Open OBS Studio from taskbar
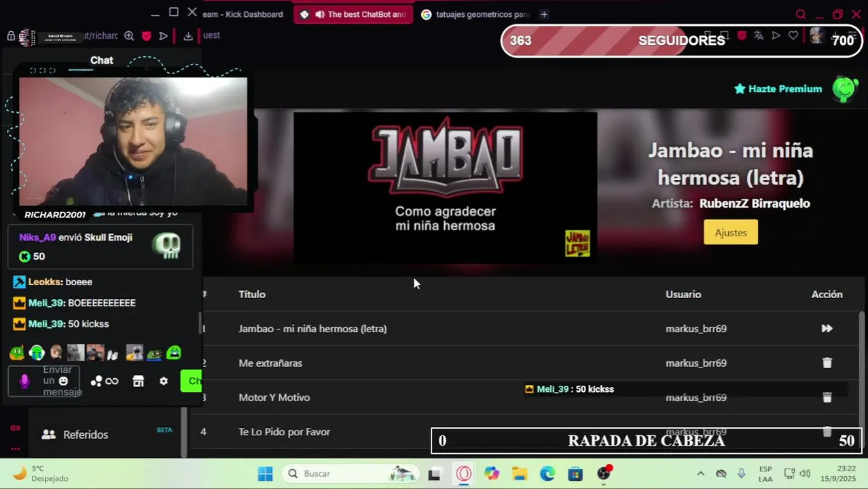The height and width of the screenshot is (489, 868). click(x=604, y=473)
